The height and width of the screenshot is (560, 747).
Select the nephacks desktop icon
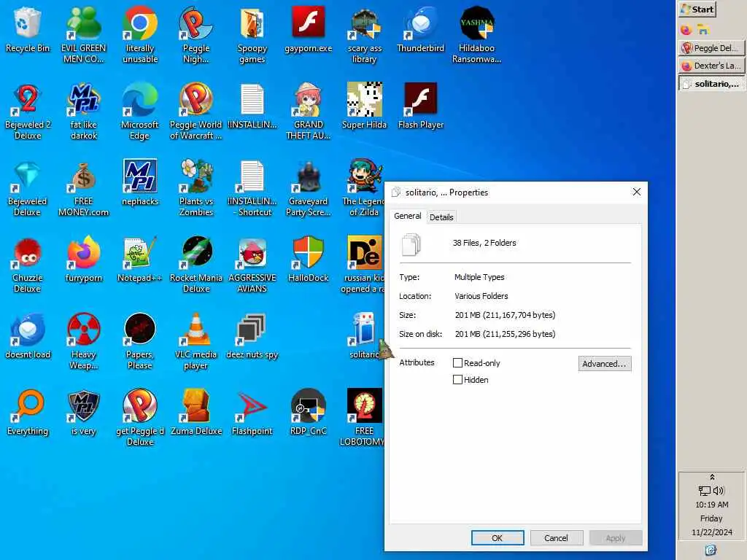coord(139,183)
